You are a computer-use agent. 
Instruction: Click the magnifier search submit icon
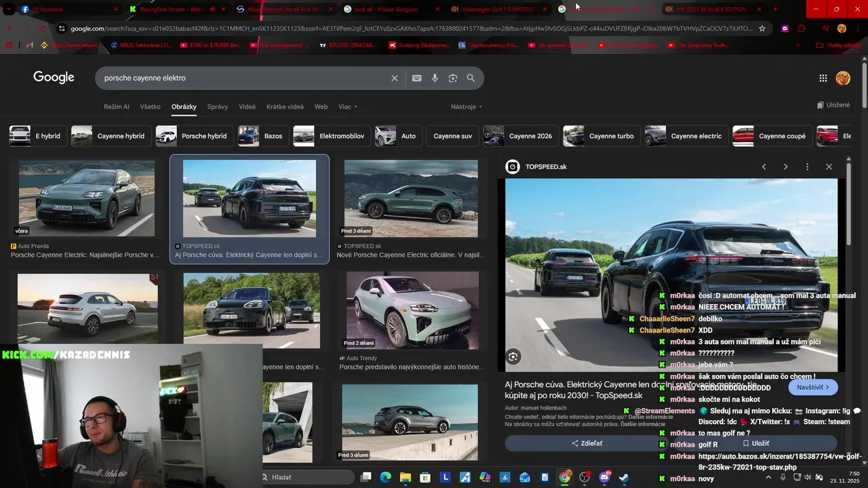[471, 78]
